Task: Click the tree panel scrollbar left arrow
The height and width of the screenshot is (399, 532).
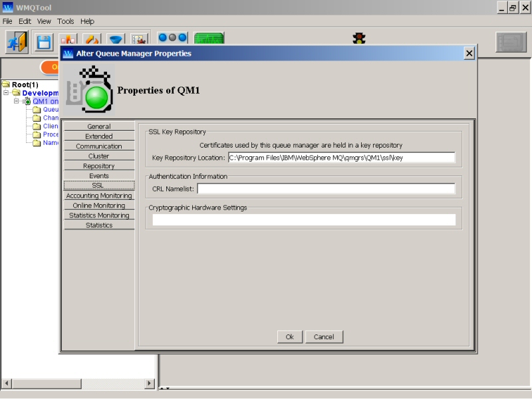Action: tap(7, 384)
